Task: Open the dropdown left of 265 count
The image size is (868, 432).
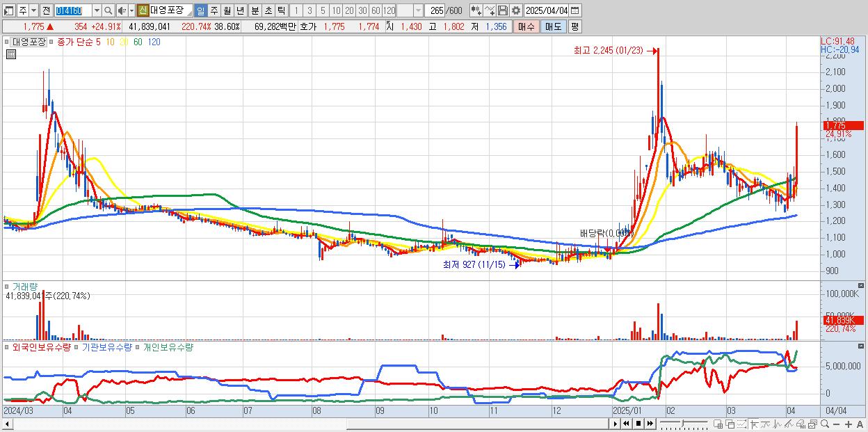Action: [x=418, y=11]
